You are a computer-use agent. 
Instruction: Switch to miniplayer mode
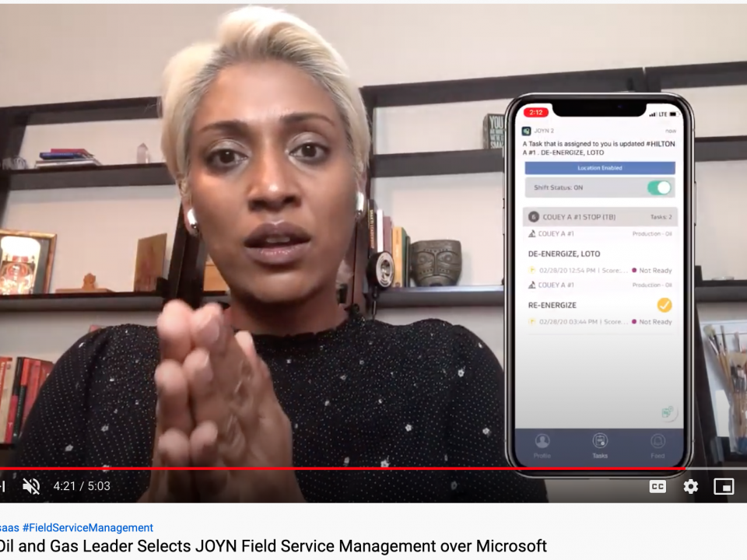pos(723,486)
